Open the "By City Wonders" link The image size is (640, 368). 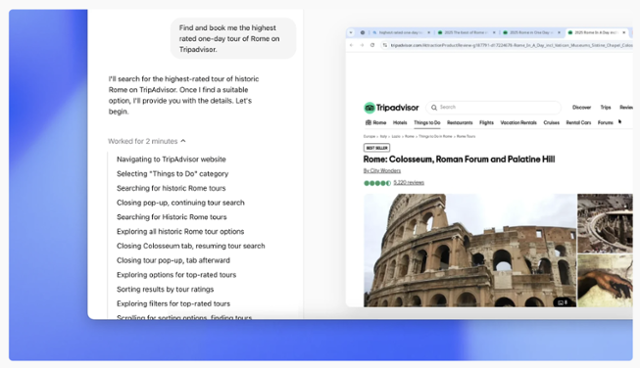pyautogui.click(x=382, y=171)
